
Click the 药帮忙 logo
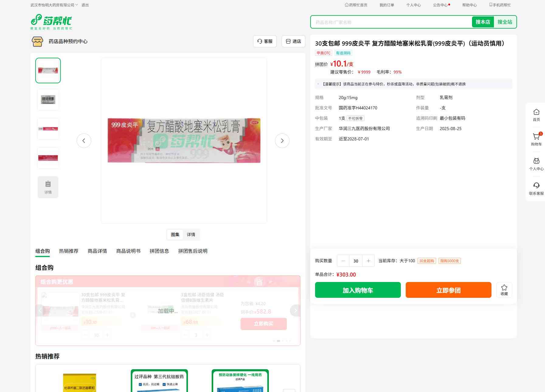click(51, 22)
